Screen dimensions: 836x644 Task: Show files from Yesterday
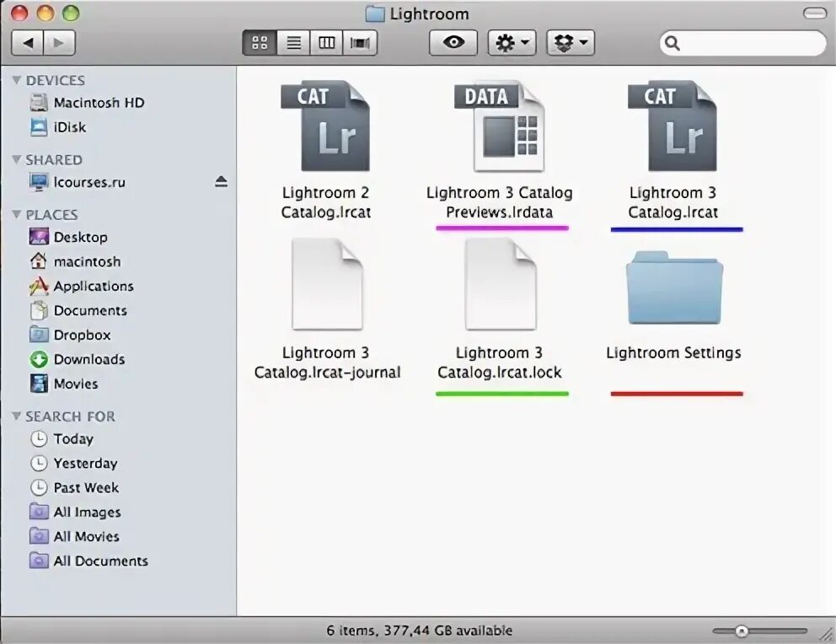(x=73, y=464)
